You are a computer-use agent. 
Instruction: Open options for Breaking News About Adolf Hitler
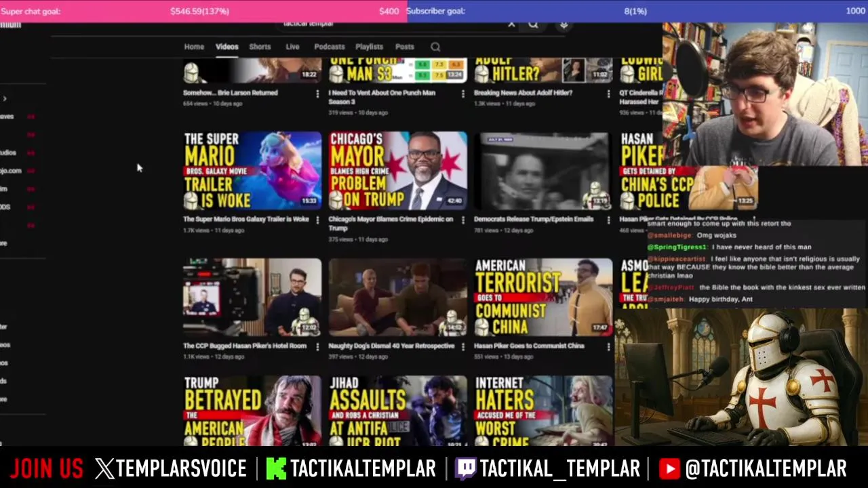(608, 94)
